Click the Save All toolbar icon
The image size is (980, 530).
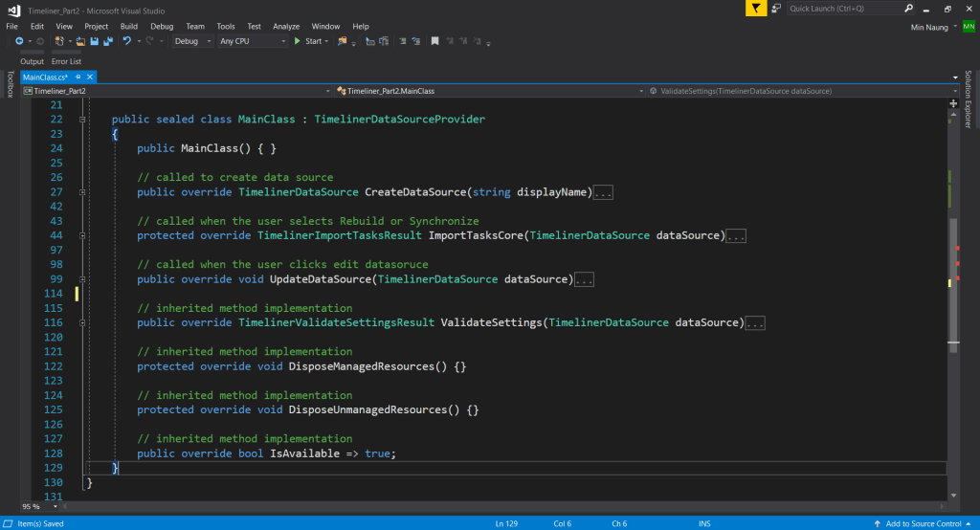[x=106, y=41]
